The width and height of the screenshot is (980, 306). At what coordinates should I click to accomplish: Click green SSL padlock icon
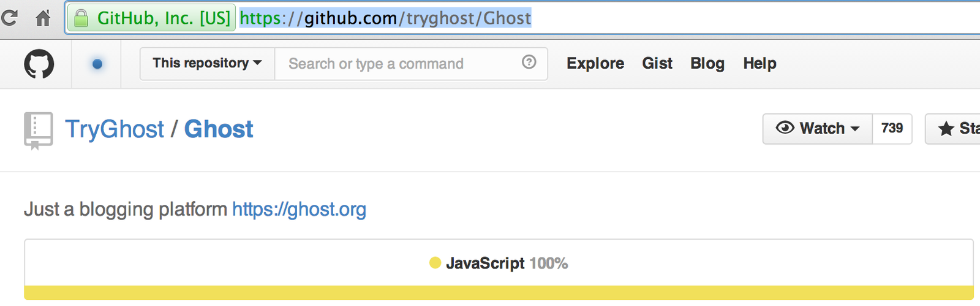point(81,18)
